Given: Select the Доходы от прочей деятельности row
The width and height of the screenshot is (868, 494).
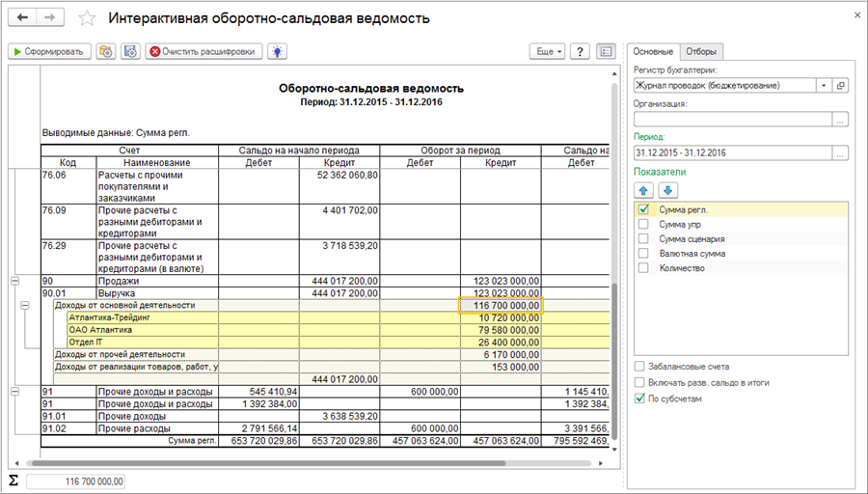Looking at the screenshot, I should [x=331, y=354].
